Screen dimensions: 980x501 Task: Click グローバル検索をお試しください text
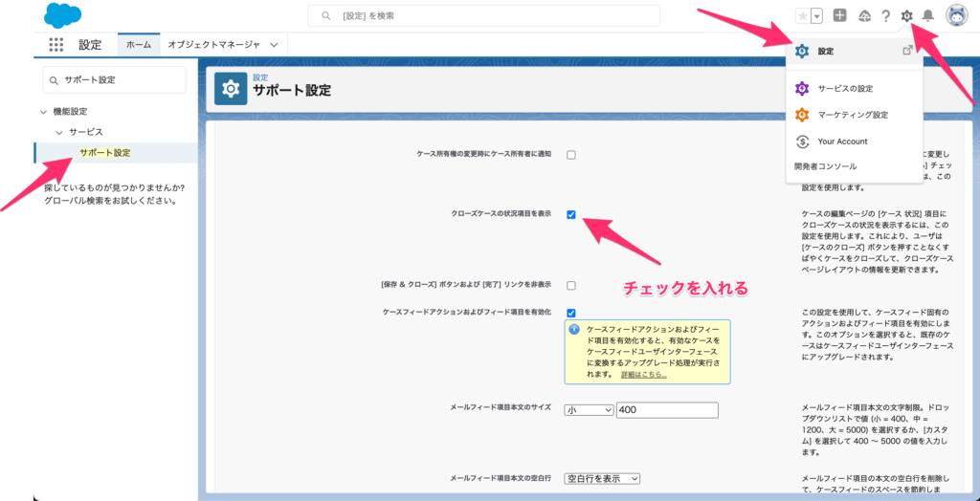[110, 201]
